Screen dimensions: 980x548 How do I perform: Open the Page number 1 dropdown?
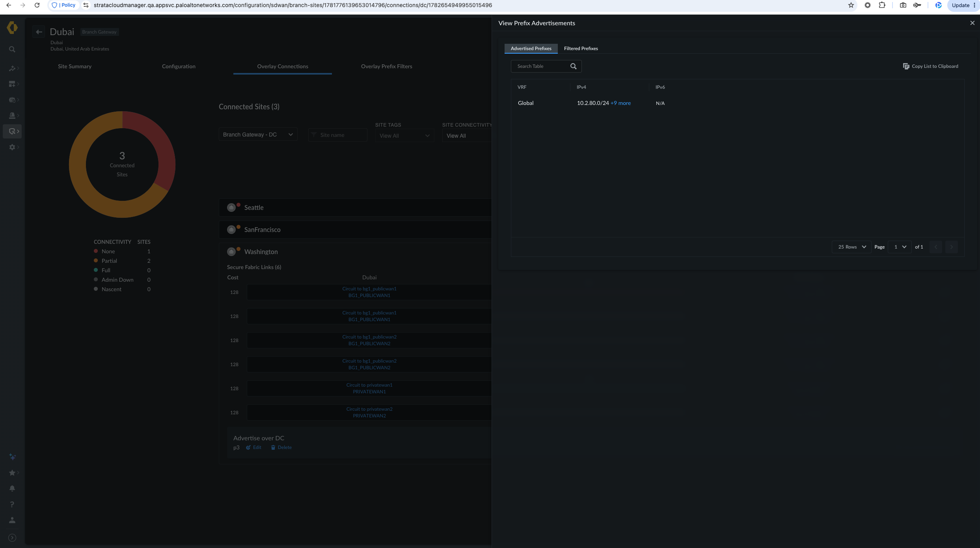900,247
